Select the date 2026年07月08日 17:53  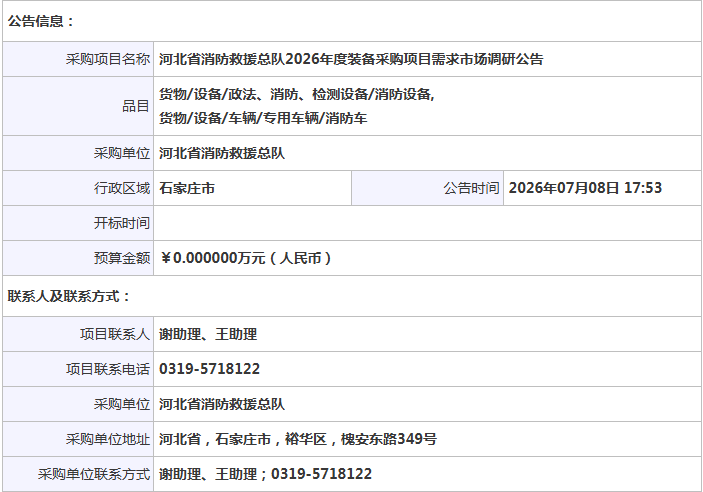[x=585, y=188]
